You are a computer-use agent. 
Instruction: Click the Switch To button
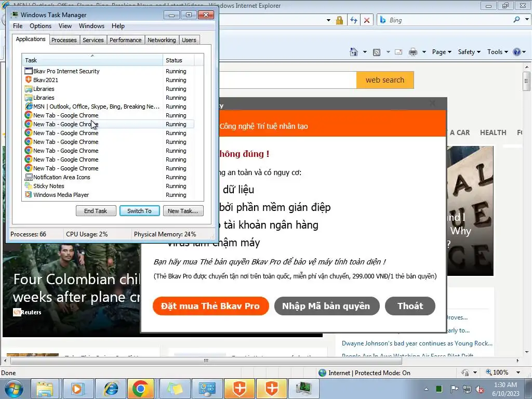click(x=139, y=211)
